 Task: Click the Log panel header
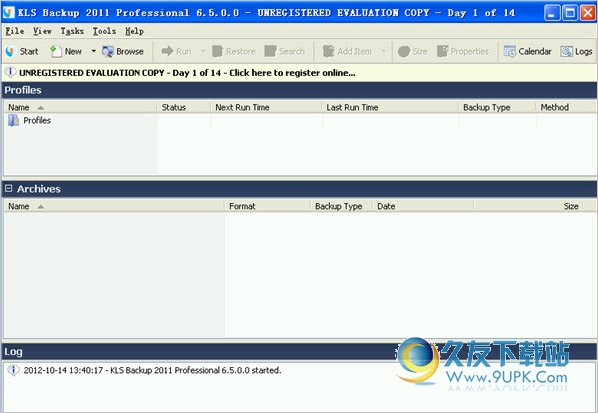[x=299, y=352]
